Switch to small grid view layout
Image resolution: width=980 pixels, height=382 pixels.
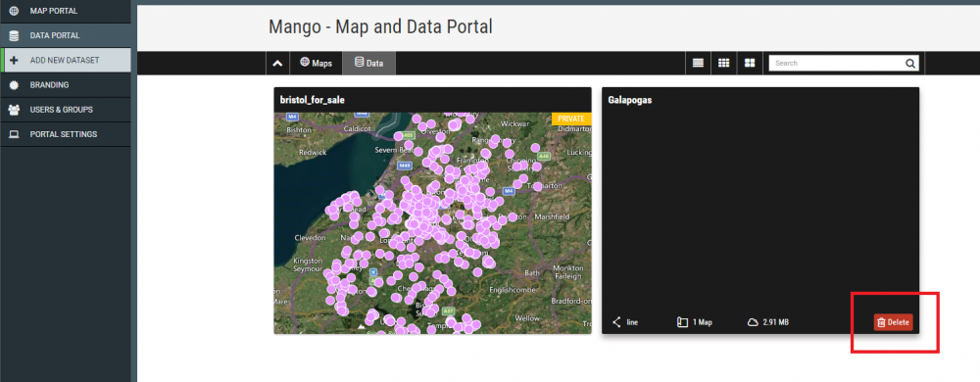click(x=724, y=63)
